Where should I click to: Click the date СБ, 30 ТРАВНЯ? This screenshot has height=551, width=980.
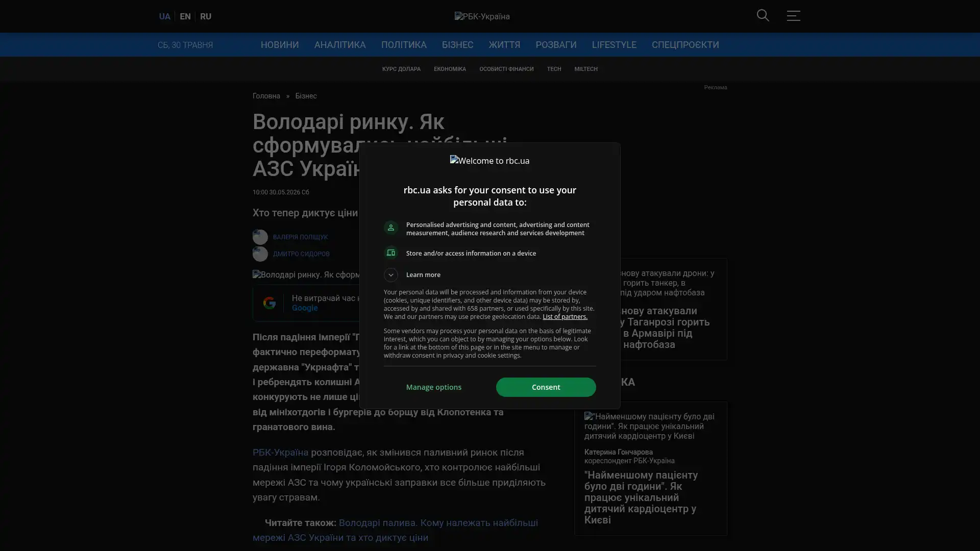(185, 45)
